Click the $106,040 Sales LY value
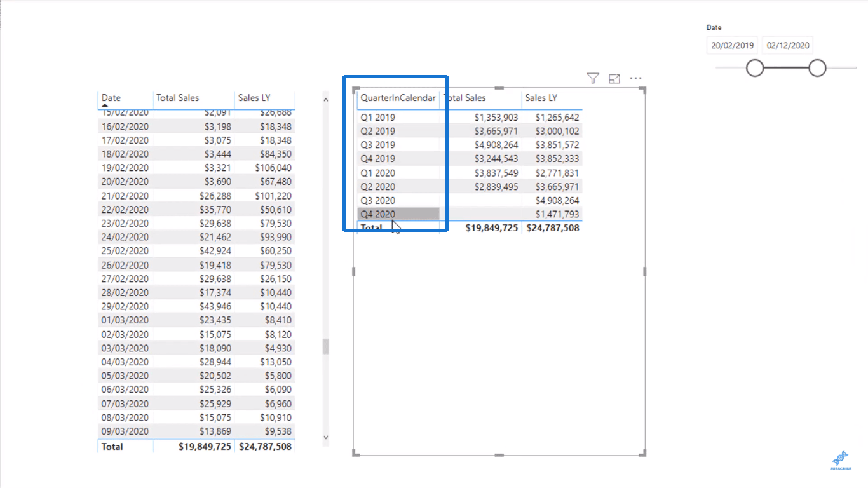Screen dimensions: 868x488 click(273, 168)
